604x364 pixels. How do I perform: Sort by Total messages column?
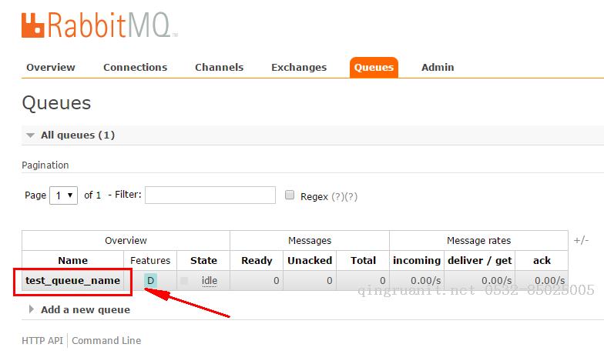coord(364,260)
